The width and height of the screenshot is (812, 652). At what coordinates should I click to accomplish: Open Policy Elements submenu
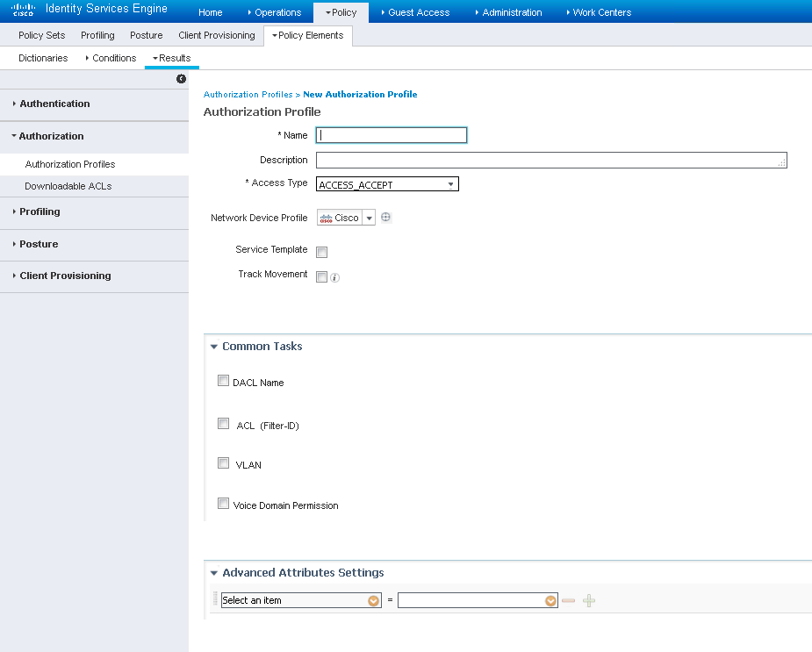pos(307,35)
